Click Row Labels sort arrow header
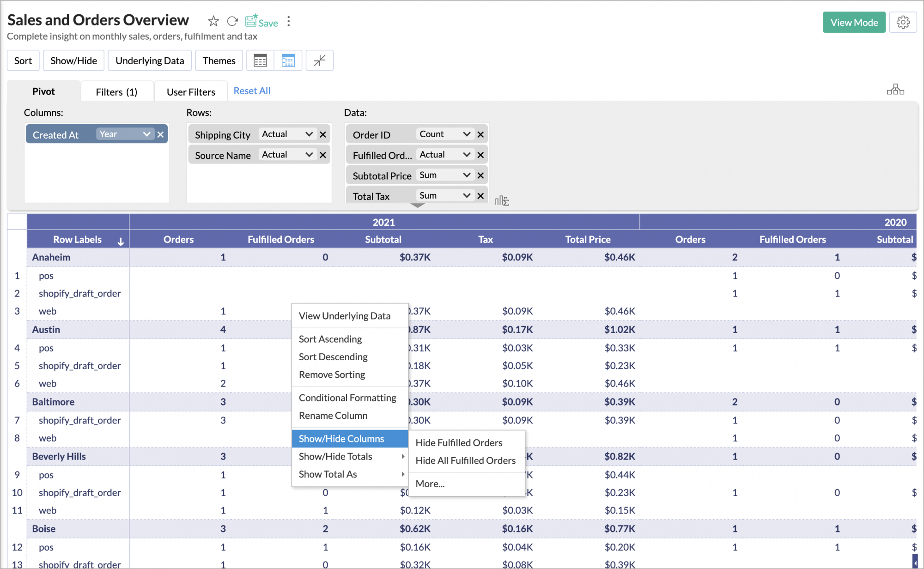This screenshot has height=569, width=924. point(121,241)
